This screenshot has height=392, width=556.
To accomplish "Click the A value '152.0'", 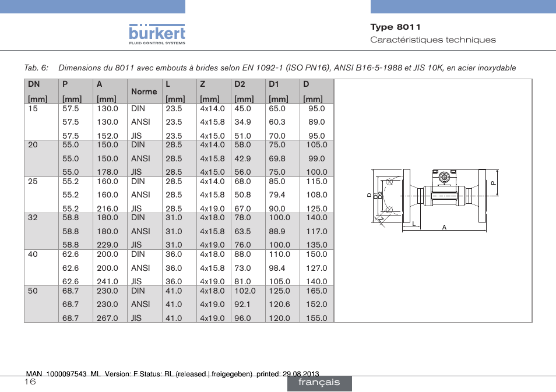I will (x=107, y=136).
